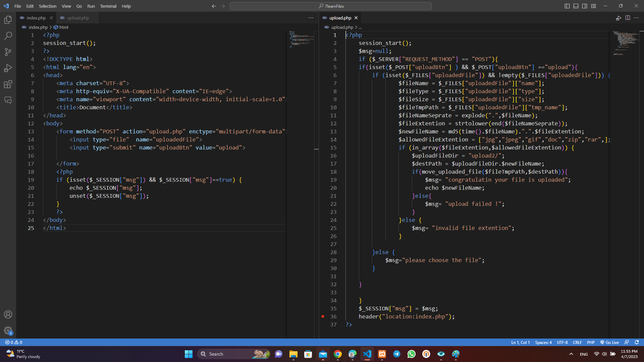Switch to upload.php tab in left group
Image resolution: width=644 pixels, height=362 pixels.
click(78, 18)
